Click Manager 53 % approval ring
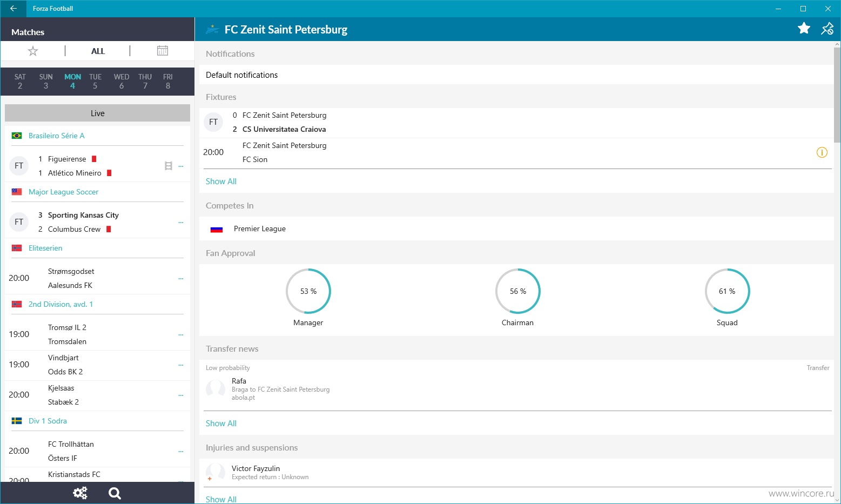841x504 pixels. pos(308,291)
